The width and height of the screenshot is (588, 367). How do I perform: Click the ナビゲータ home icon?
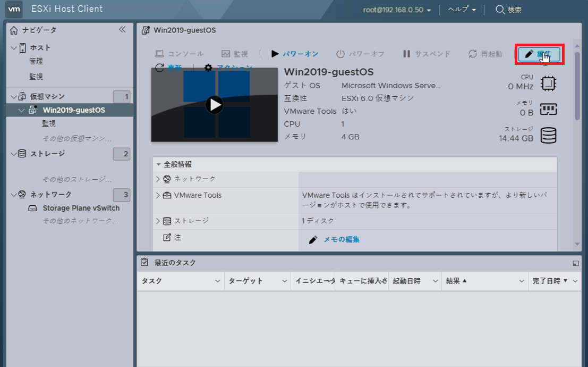click(x=14, y=30)
